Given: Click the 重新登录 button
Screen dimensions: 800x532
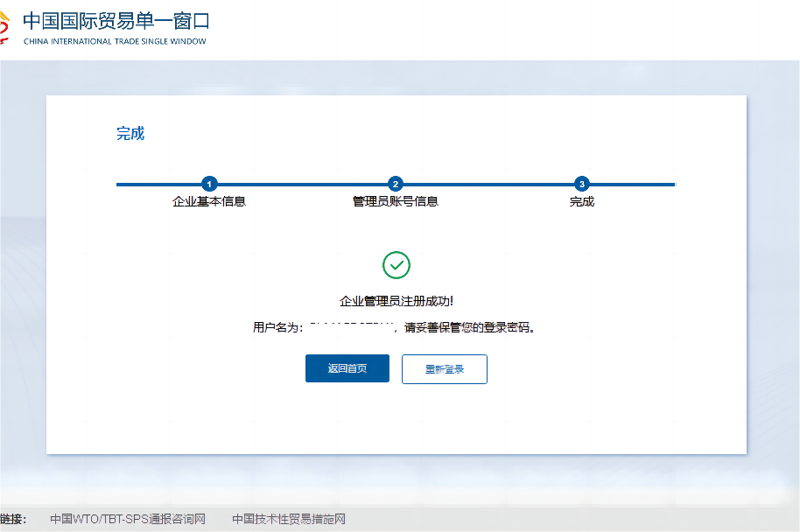Looking at the screenshot, I should point(445,368).
